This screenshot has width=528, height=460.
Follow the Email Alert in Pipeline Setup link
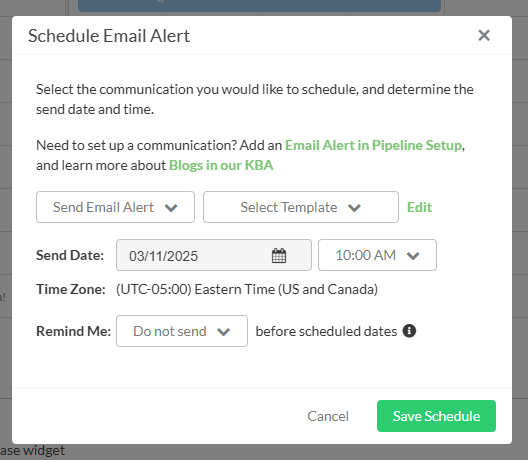pos(373,145)
